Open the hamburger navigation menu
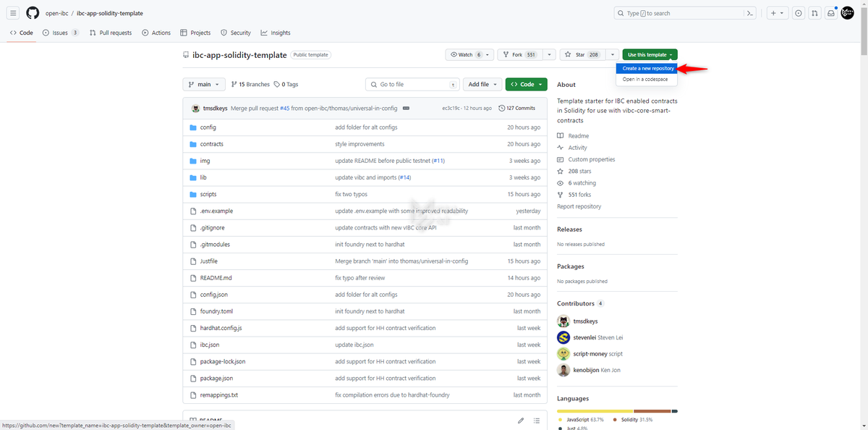 tap(14, 13)
